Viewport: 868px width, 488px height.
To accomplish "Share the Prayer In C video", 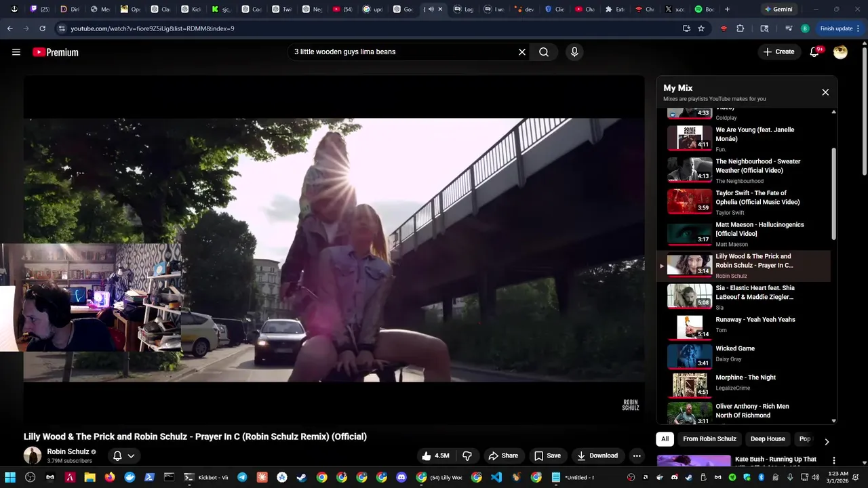I will pos(503,455).
